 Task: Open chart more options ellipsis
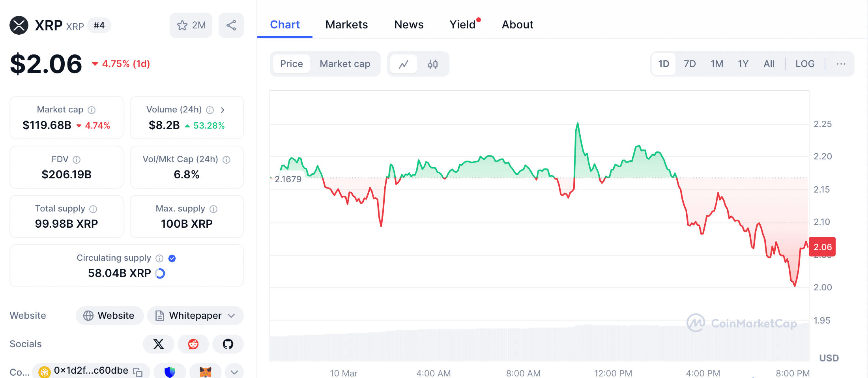click(841, 64)
